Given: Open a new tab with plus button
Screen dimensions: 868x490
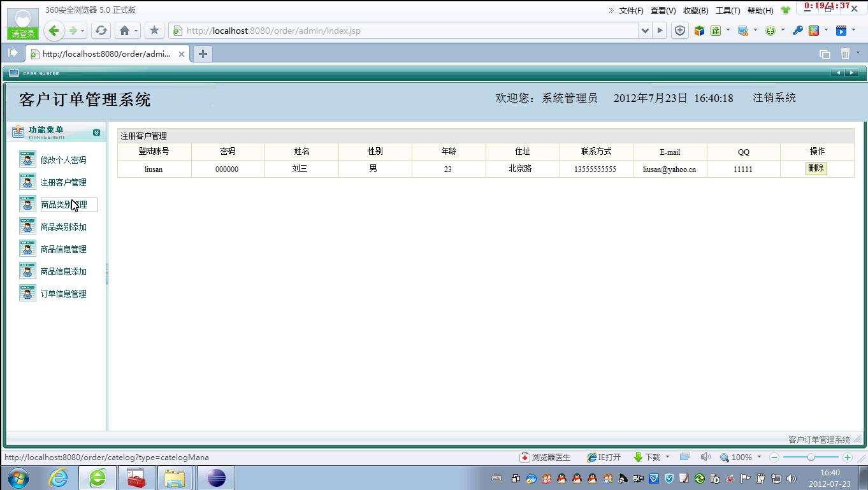Looking at the screenshot, I should 203,54.
